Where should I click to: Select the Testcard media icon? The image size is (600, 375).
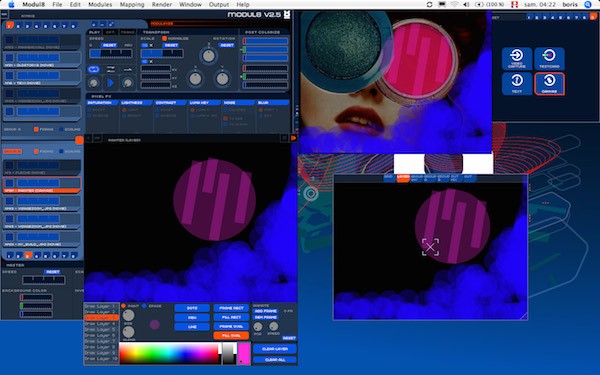(x=549, y=59)
